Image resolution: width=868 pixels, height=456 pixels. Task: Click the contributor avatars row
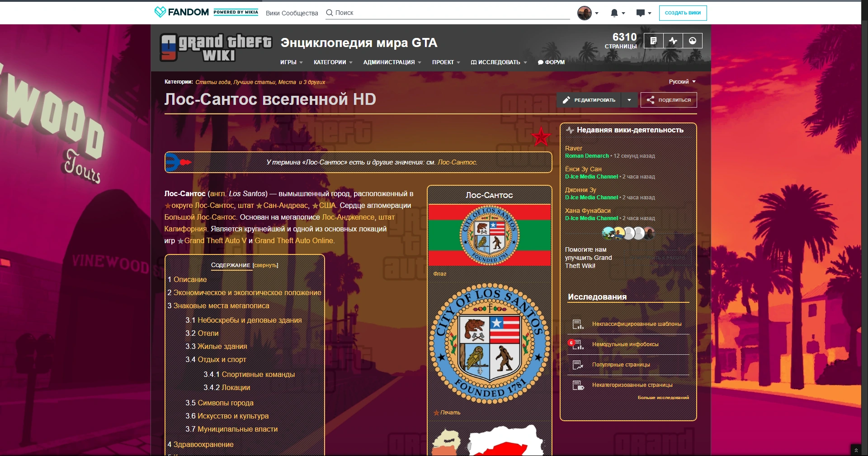(x=628, y=233)
